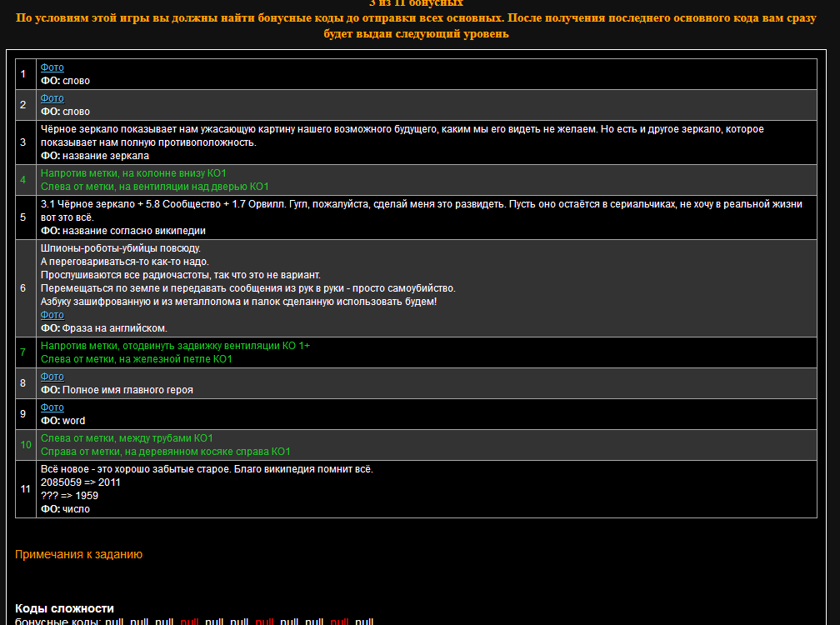Select the row number 11 cell
The height and width of the screenshot is (625, 840).
[25, 488]
